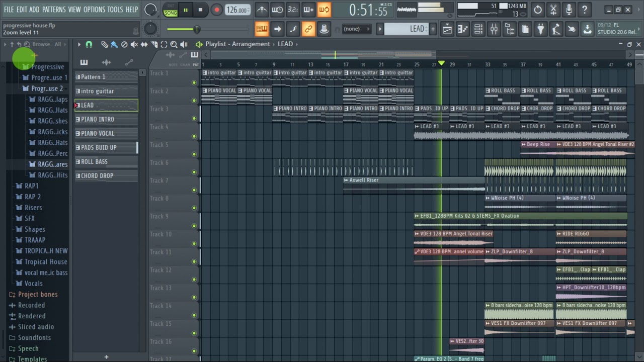644x362 pixels.
Task: Click the download-arrow icon near FL Studio version
Action: click(587, 29)
